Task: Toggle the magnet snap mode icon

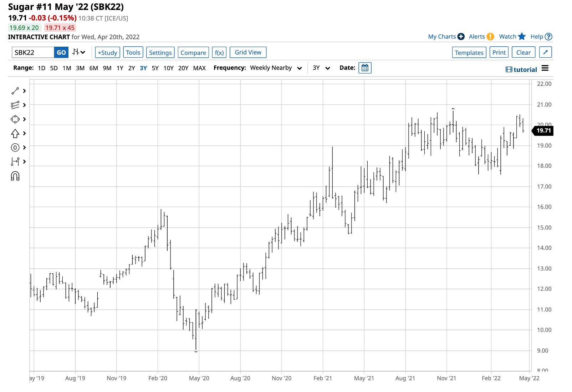Action: pos(15,176)
